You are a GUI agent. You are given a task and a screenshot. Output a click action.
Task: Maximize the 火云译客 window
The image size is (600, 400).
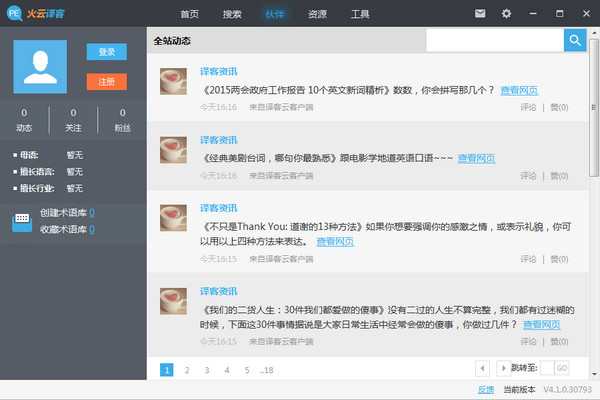559,14
